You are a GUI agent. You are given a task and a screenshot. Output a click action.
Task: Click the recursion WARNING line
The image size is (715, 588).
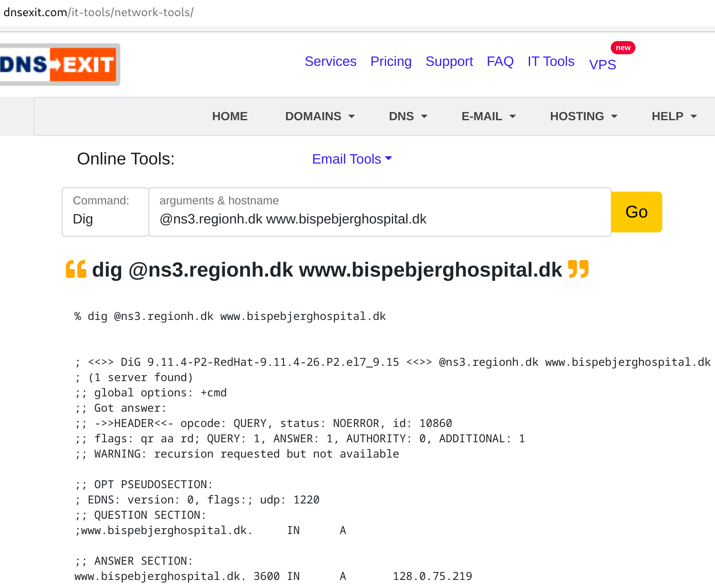pyautogui.click(x=237, y=454)
